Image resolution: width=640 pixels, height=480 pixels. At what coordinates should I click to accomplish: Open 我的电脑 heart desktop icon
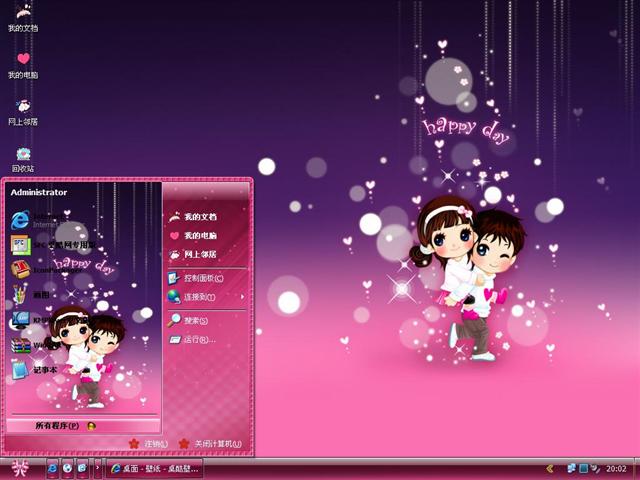point(23,65)
